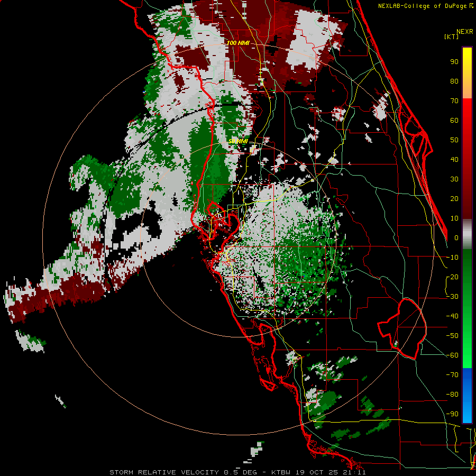
Task: Click the positive 30 scale label
Action: (x=454, y=179)
